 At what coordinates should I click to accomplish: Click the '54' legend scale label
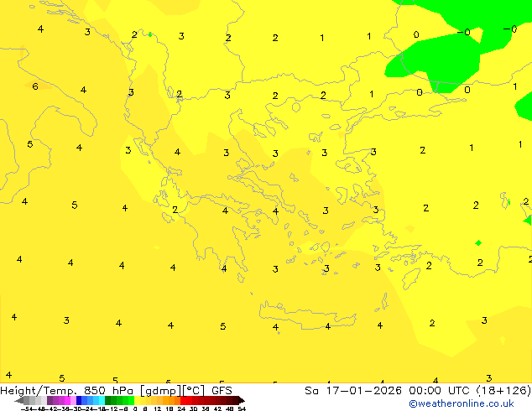pos(242,408)
